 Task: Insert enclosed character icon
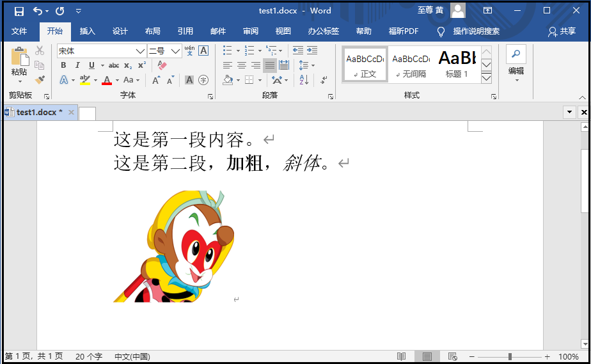(x=203, y=80)
